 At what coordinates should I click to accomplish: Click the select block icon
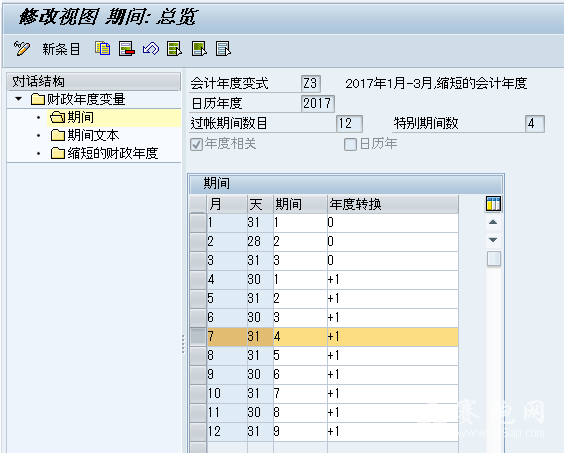tap(199, 49)
